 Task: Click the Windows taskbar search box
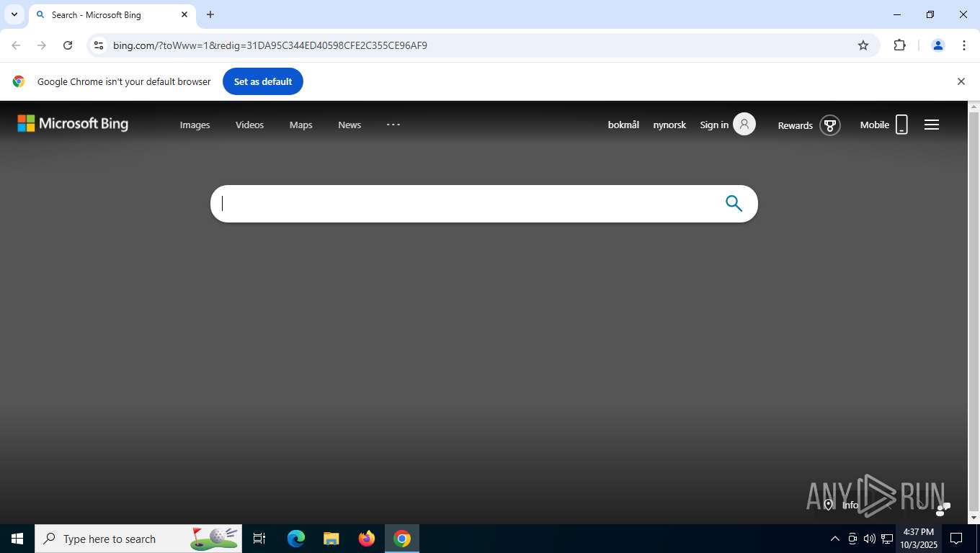point(138,539)
